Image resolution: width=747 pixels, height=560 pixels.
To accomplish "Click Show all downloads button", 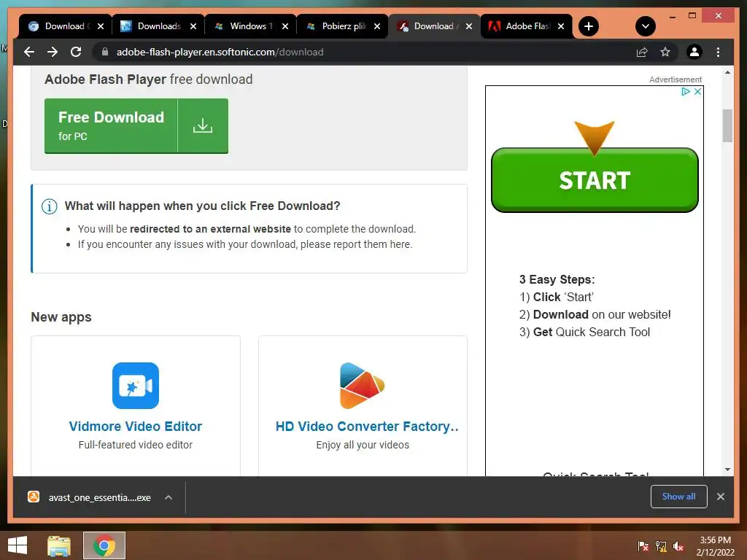I will [679, 497].
